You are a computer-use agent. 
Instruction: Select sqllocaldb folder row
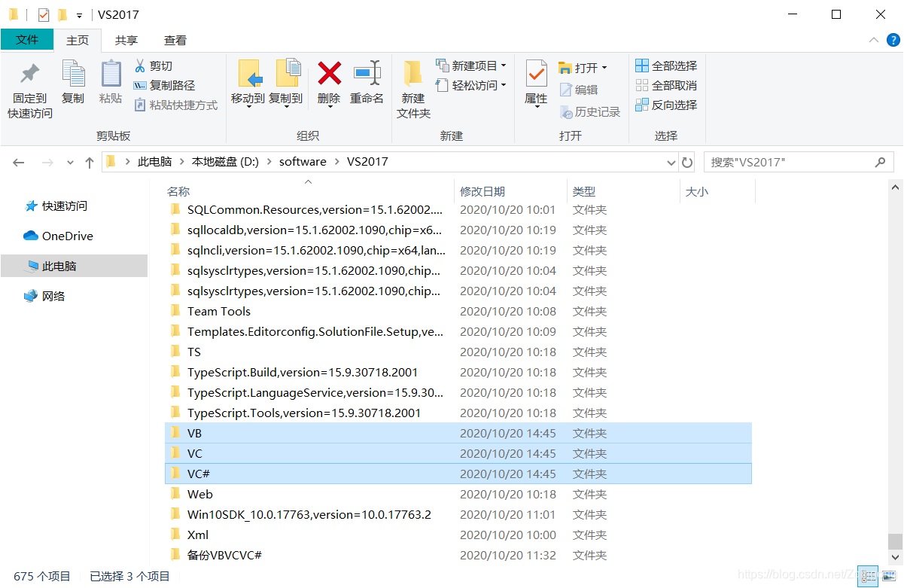pyautogui.click(x=458, y=230)
